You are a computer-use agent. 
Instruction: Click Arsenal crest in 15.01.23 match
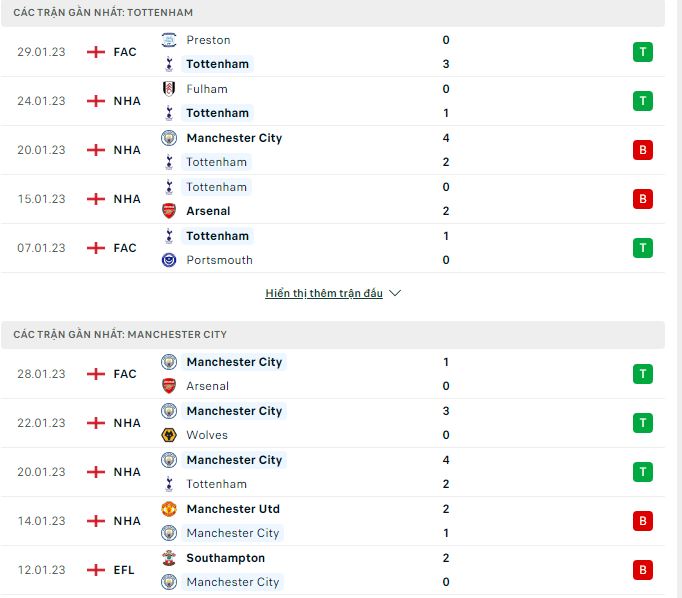[169, 211]
